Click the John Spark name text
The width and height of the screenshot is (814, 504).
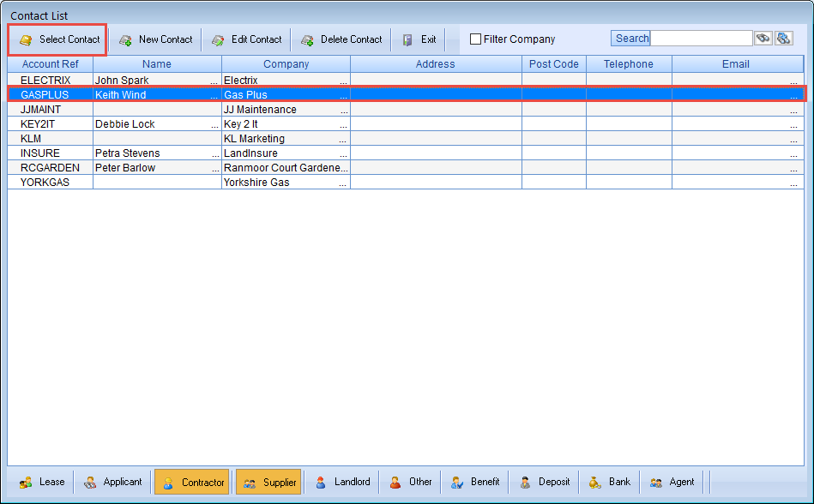[x=122, y=81]
